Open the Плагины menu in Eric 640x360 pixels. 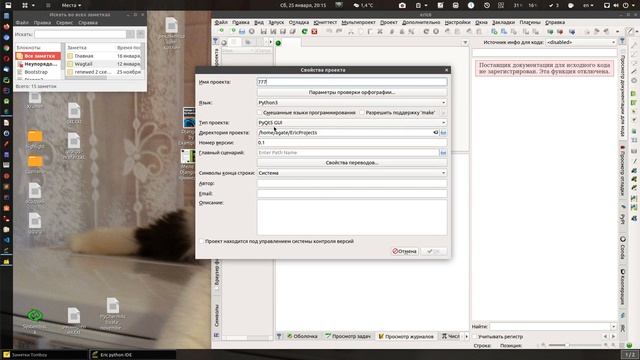(x=530, y=22)
